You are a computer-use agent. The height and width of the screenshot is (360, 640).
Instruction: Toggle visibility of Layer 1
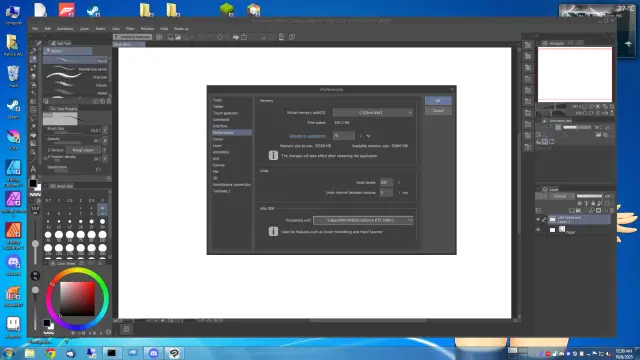(x=538, y=220)
